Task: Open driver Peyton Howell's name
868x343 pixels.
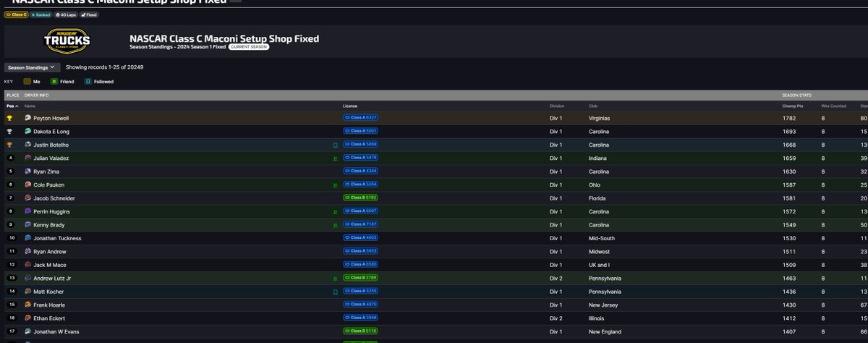Action: [51, 118]
